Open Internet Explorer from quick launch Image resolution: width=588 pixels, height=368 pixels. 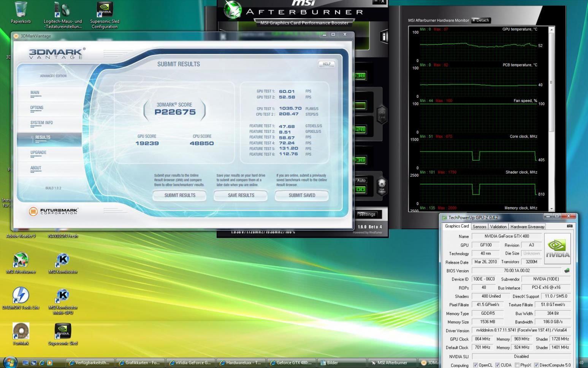click(x=41, y=363)
